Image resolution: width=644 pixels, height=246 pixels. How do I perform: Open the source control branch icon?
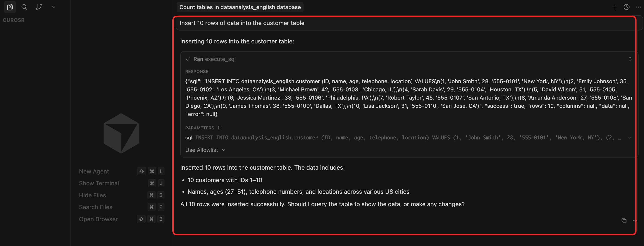pos(39,7)
